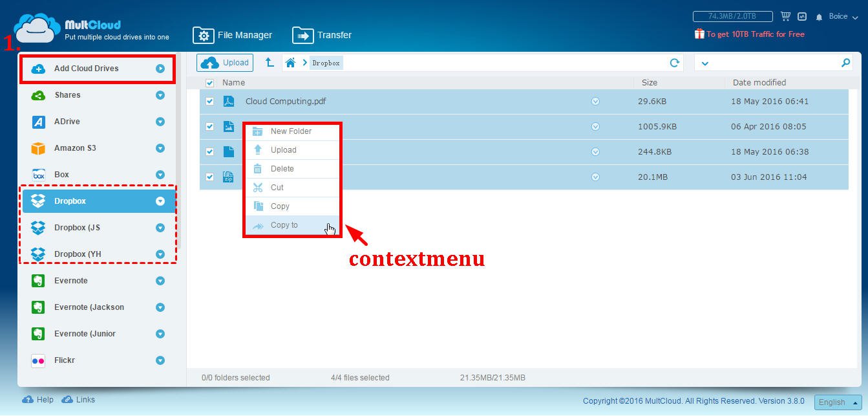
Task: Click the MultCloud cloud logo
Action: tap(37, 28)
